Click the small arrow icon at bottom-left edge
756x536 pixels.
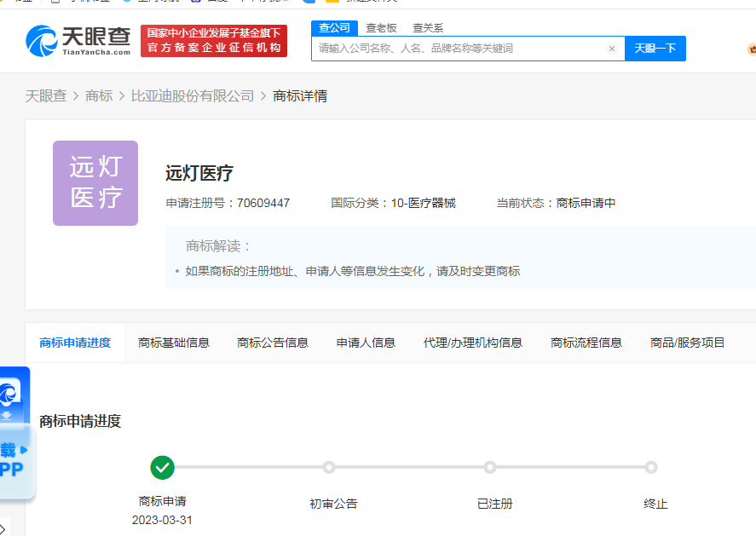[x=3, y=529]
